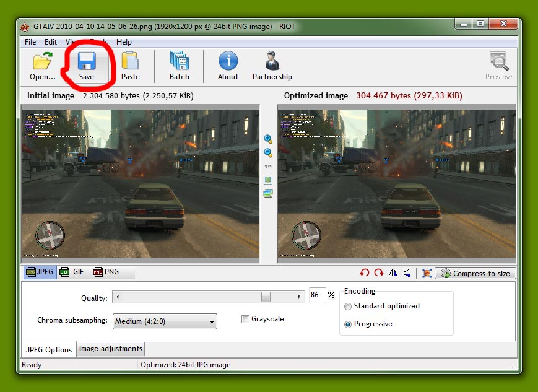
Task: Paste an image from clipboard
Action: pos(131,66)
